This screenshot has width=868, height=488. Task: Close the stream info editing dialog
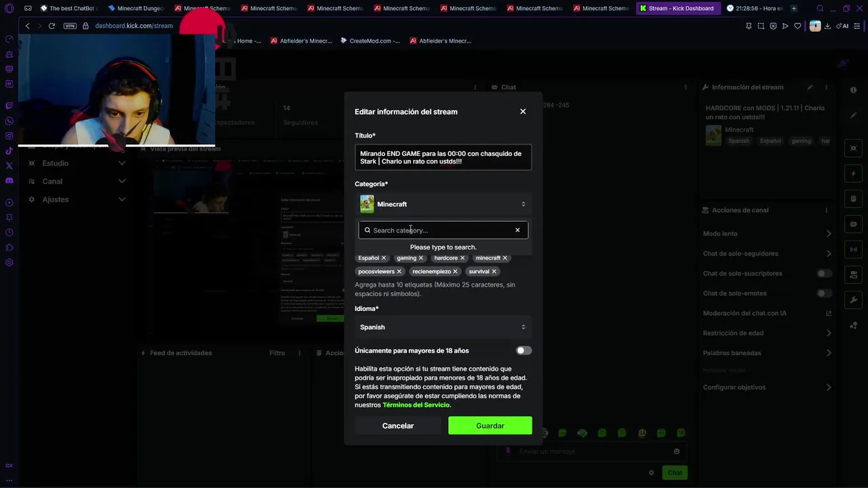coord(523,111)
